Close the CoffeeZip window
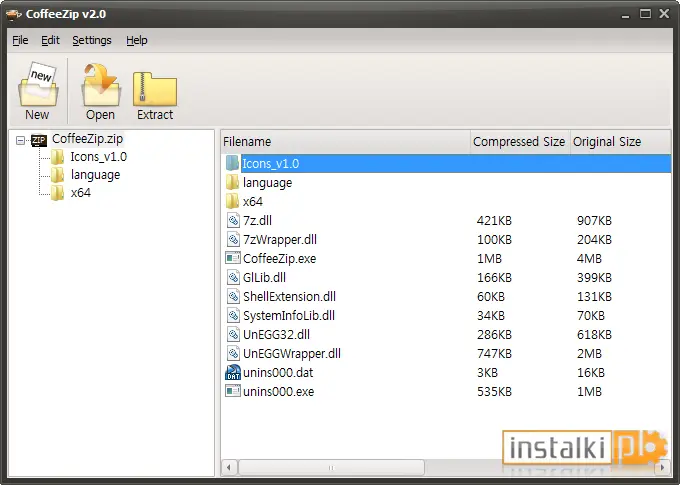 (664, 14)
